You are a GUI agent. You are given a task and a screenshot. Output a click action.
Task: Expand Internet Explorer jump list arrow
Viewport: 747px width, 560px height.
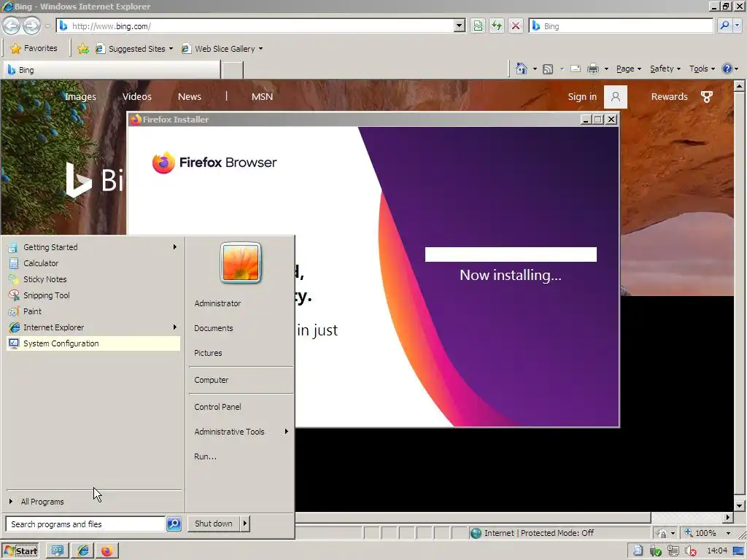coord(175,327)
